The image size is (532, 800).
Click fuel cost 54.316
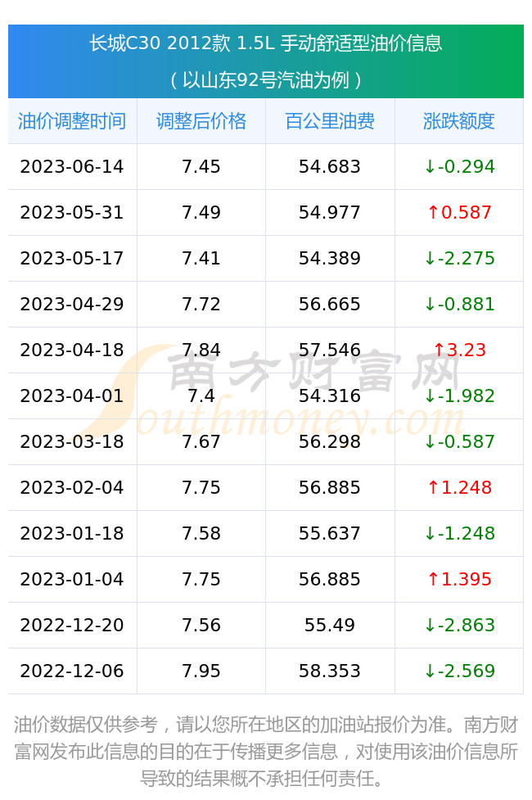[330, 396]
